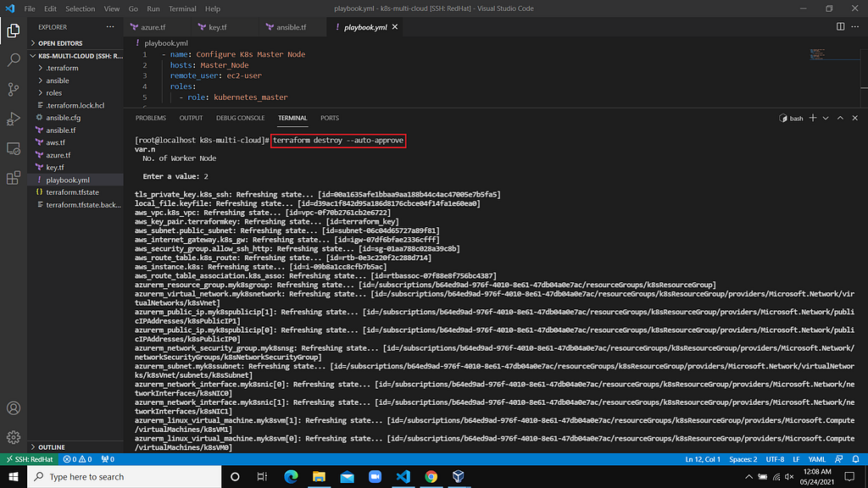This screenshot has height=488, width=868.
Task: Open Run and Debug view
Action: (14, 119)
